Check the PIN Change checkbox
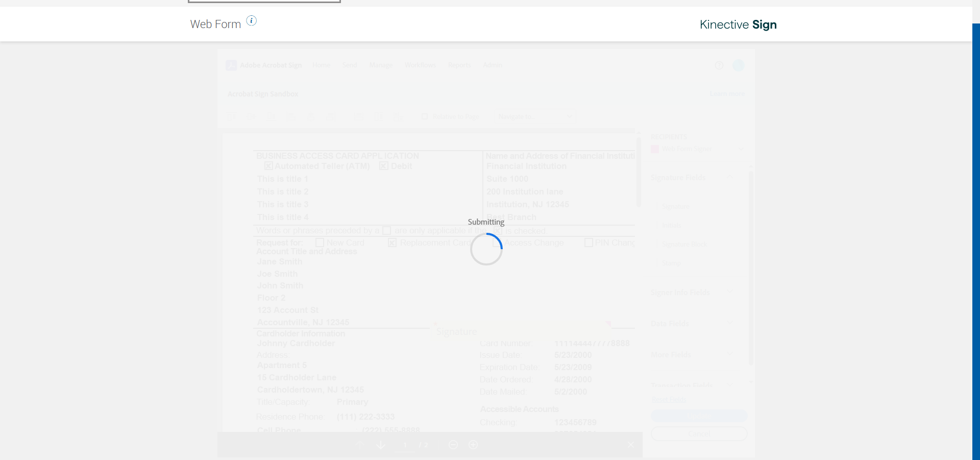 [589, 243]
